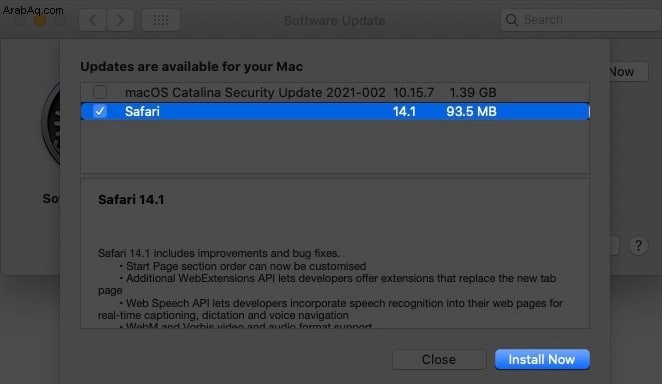Click the forward arrow navigation button
This screenshot has width=662, height=384.
(x=120, y=20)
